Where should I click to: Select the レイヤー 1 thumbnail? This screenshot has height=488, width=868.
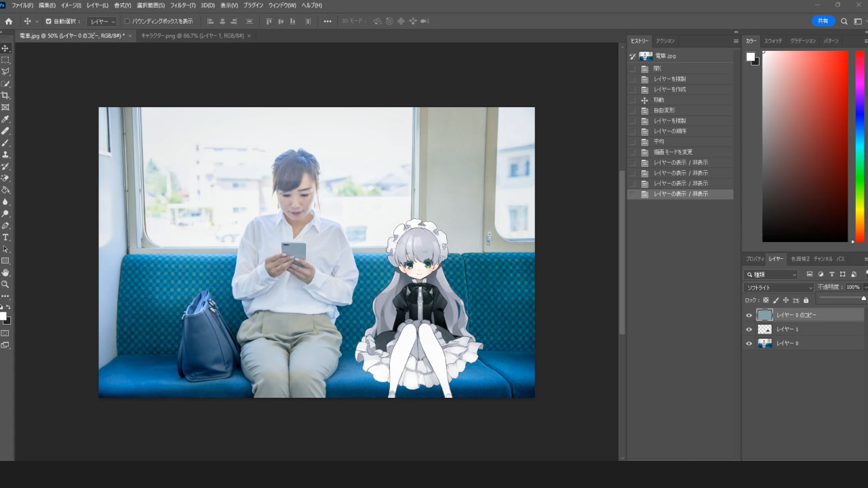pyautogui.click(x=764, y=329)
